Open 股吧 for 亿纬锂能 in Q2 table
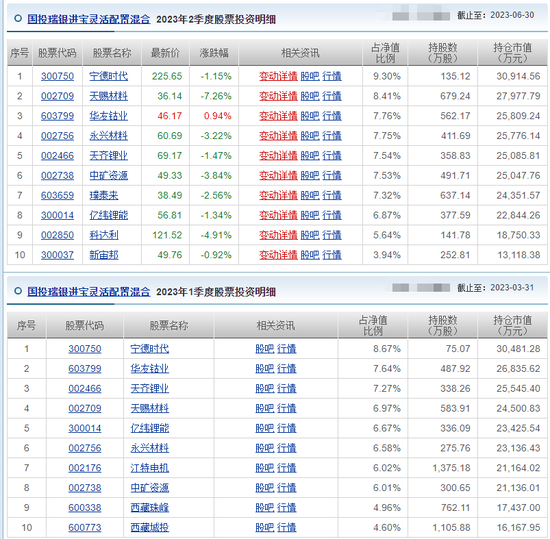 (x=310, y=215)
